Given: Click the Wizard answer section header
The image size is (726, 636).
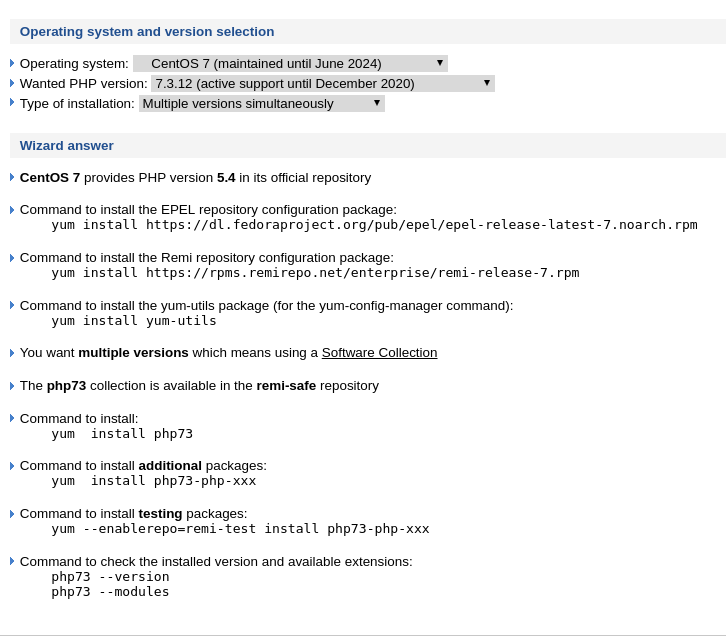Looking at the screenshot, I should [67, 145].
